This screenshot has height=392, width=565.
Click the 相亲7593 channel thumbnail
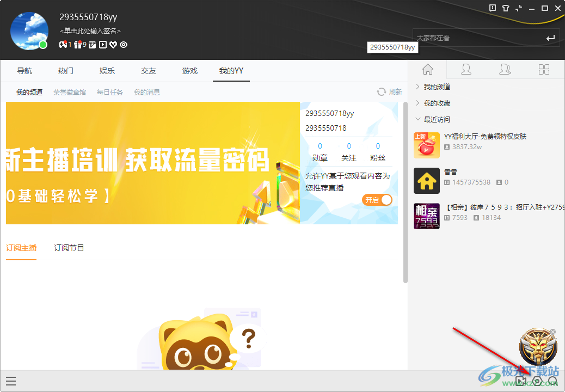click(427, 216)
